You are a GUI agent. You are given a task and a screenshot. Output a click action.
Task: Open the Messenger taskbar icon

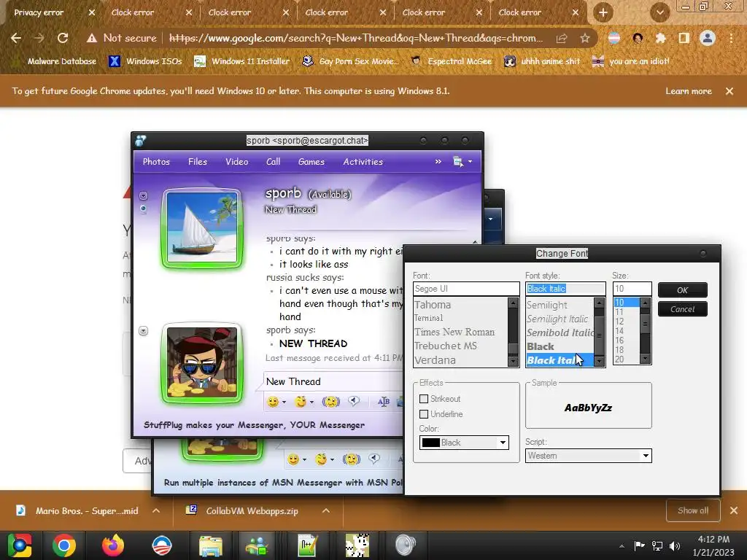(258, 545)
